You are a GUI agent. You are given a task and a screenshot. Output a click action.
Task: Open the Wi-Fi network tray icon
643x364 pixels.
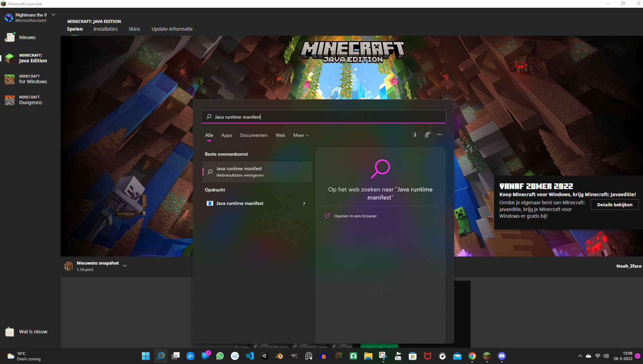(598, 356)
